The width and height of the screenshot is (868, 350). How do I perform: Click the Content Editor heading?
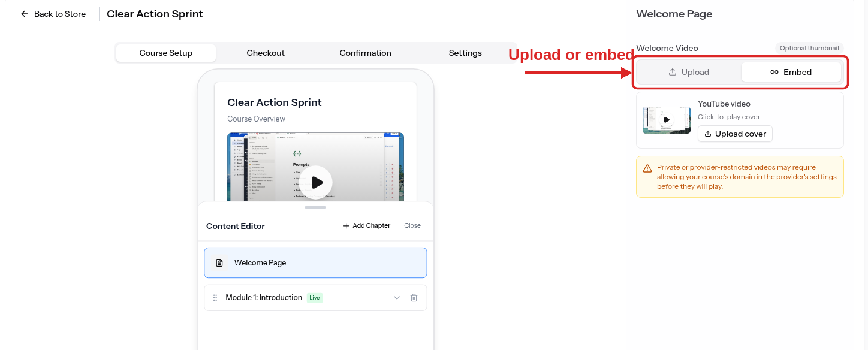(236, 226)
